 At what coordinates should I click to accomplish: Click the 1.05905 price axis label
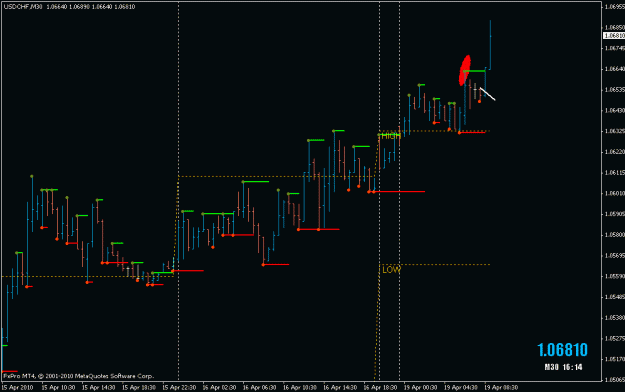click(615, 214)
